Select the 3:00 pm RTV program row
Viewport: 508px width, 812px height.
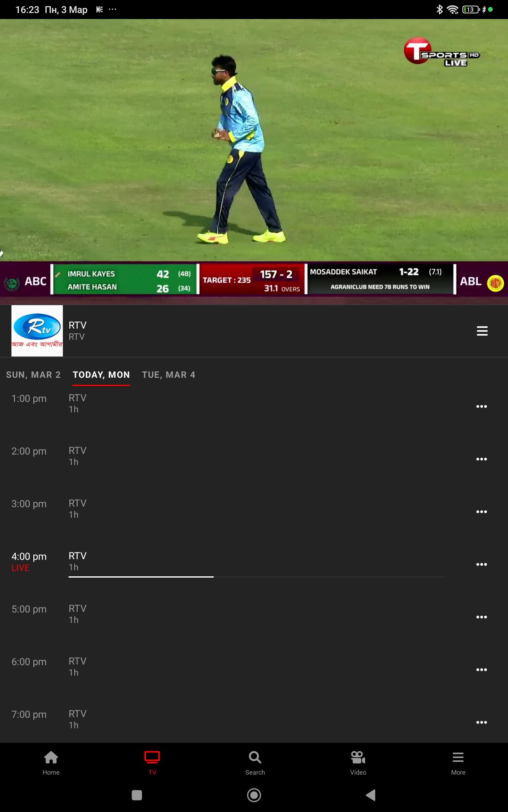point(254,512)
